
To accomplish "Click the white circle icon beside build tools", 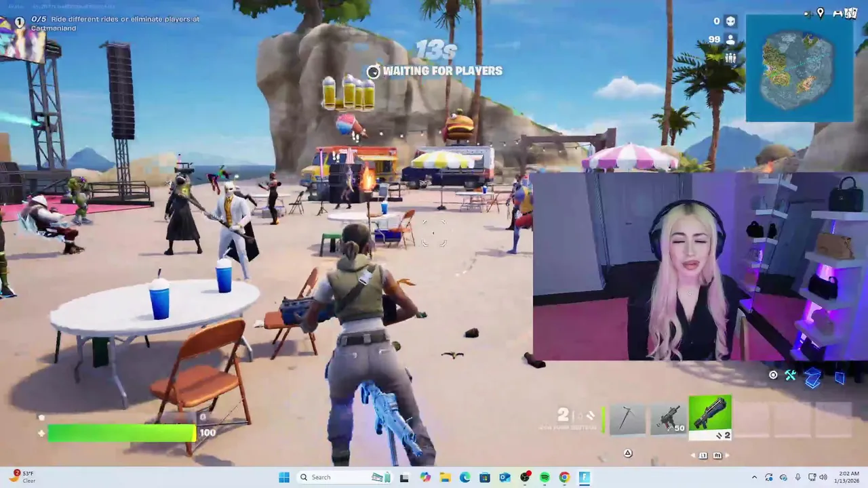I will point(773,375).
